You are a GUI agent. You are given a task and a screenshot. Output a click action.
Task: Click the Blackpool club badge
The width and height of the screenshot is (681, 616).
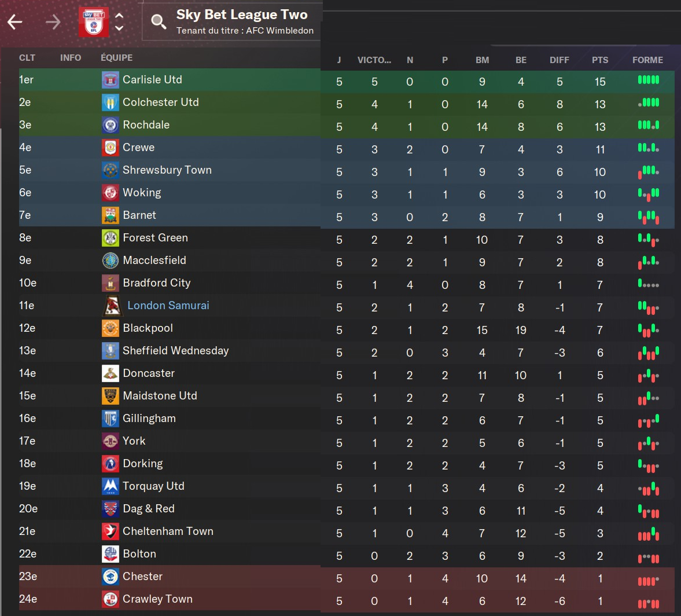[x=110, y=328]
